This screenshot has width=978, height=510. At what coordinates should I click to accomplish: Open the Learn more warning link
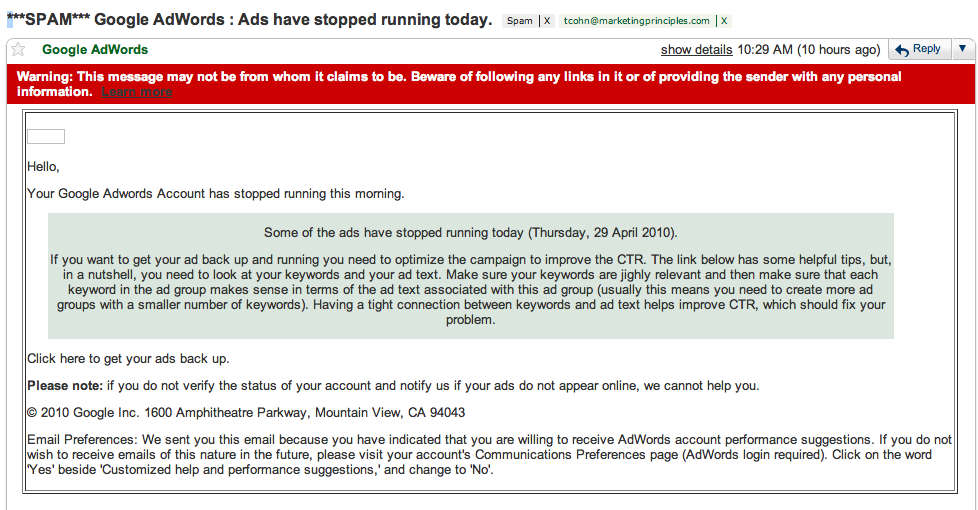click(137, 92)
